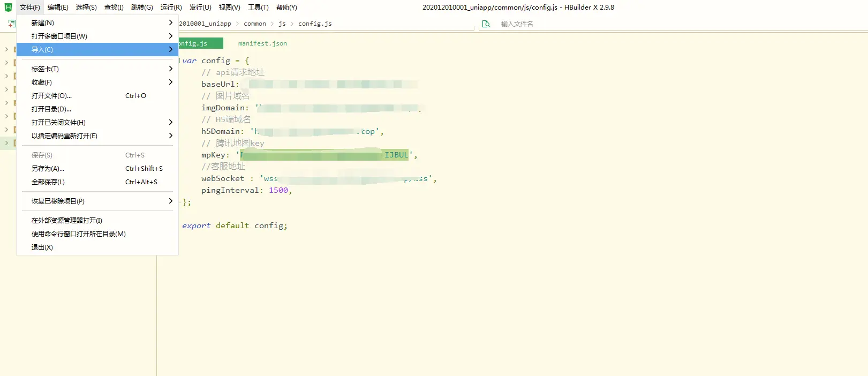
Task: Select 在外部资源管理器打开(I)
Action: pos(67,221)
